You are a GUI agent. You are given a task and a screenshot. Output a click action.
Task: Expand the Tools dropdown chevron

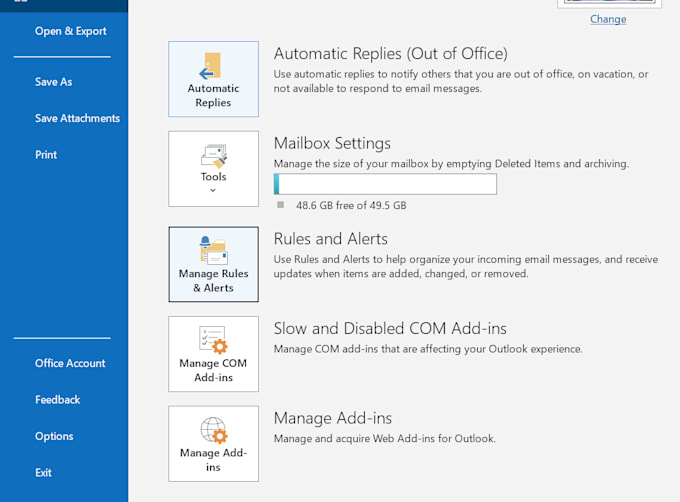[x=213, y=190]
